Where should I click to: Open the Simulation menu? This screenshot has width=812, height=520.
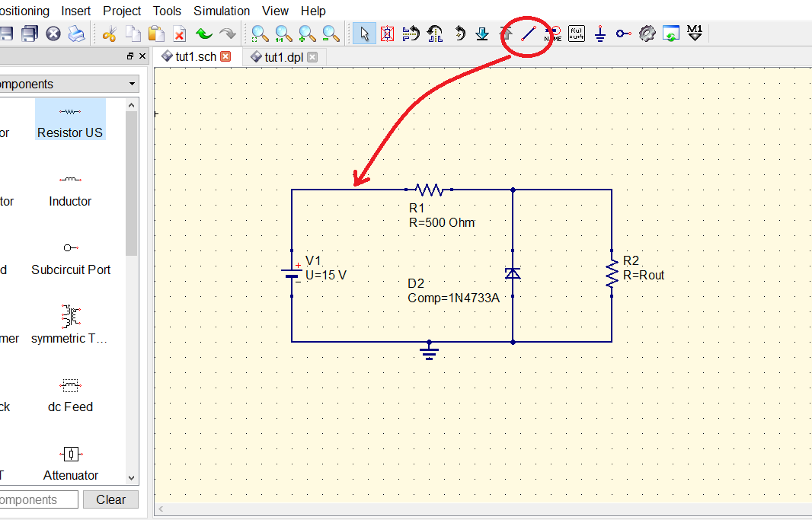pos(222,11)
